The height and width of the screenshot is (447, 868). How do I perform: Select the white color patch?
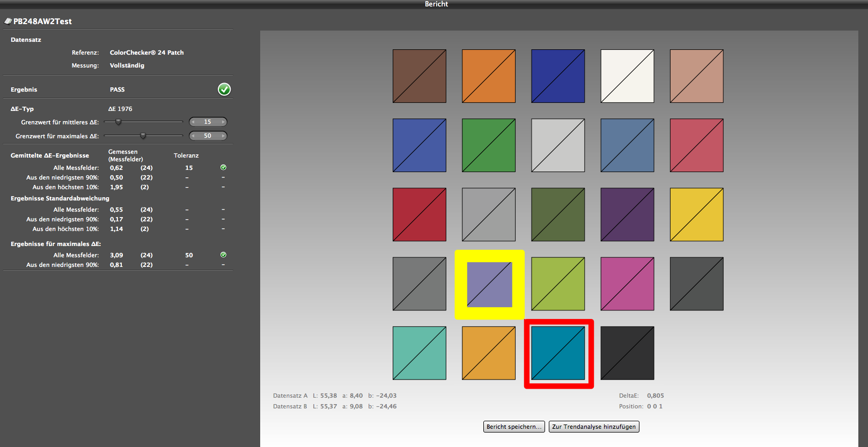(627, 76)
